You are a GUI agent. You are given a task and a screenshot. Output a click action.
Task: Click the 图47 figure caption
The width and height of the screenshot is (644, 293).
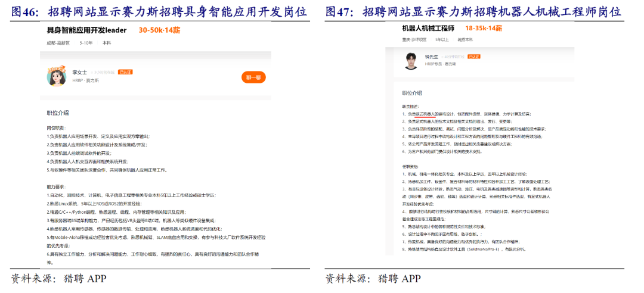click(473, 12)
